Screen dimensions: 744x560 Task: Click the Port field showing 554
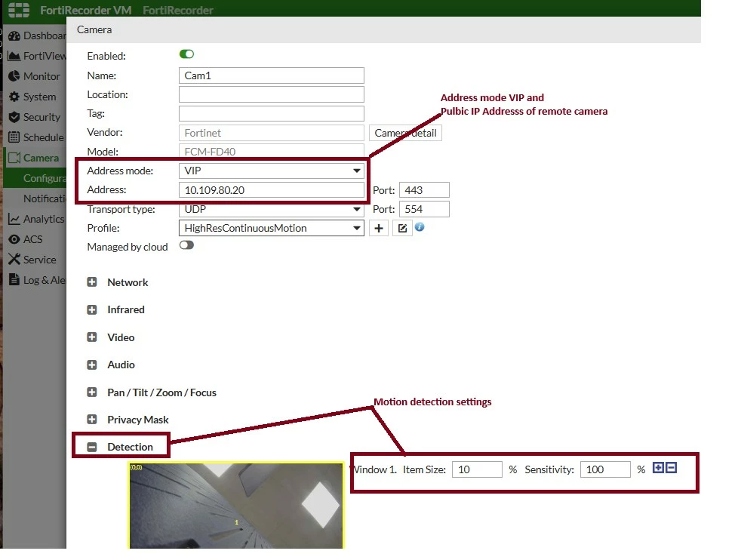pyautogui.click(x=424, y=209)
